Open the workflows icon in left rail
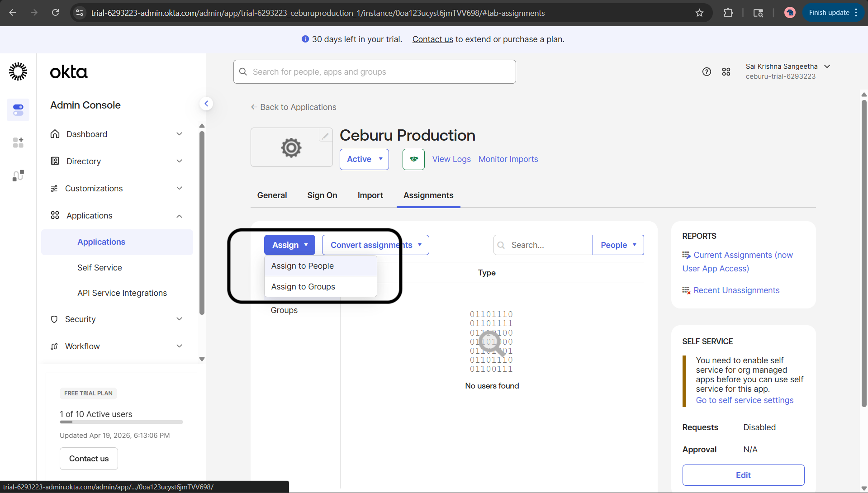The image size is (868, 493). click(18, 175)
